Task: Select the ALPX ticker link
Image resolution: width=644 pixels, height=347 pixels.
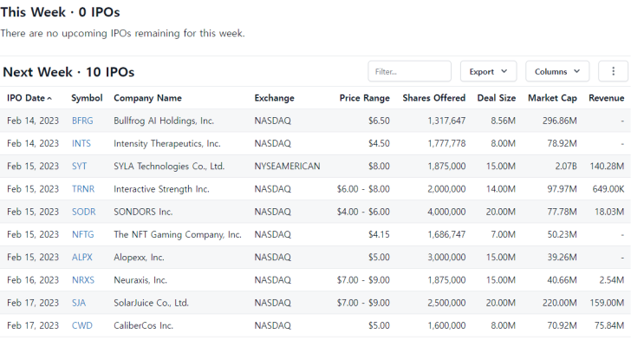Action: pyautogui.click(x=82, y=257)
